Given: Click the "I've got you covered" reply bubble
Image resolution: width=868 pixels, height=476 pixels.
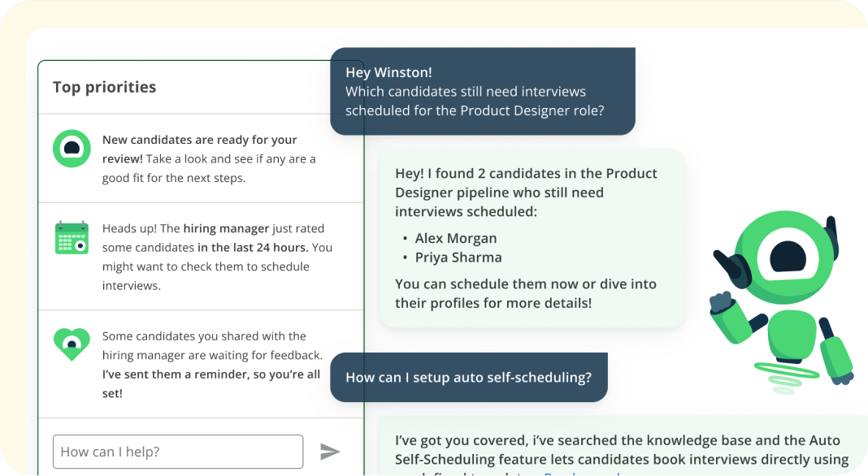Looking at the screenshot, I should pyautogui.click(x=622, y=451).
